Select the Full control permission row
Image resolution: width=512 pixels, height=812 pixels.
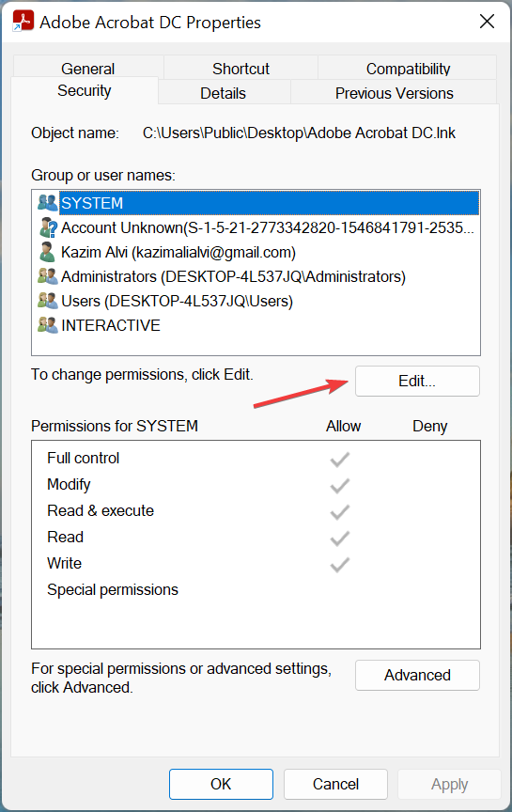click(256, 459)
